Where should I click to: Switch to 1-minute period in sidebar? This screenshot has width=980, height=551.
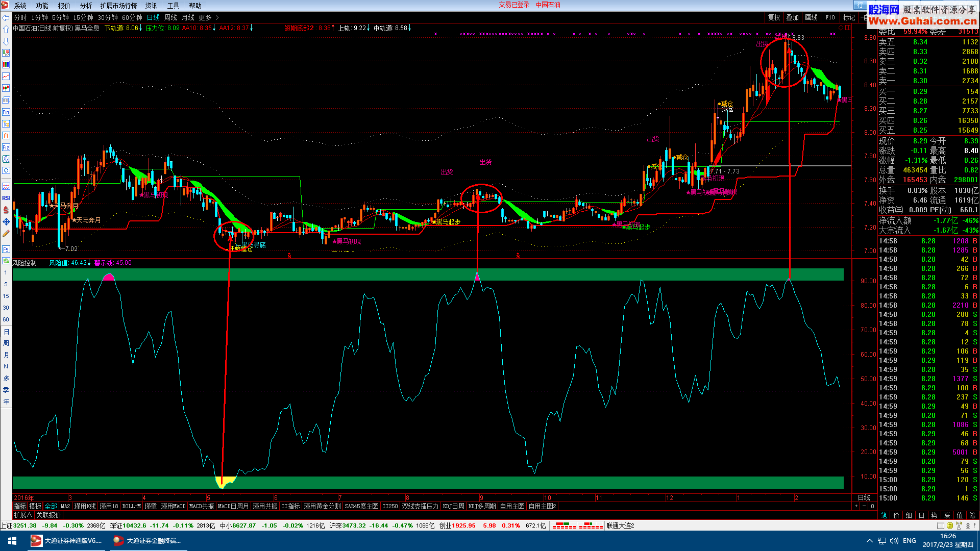(6, 272)
